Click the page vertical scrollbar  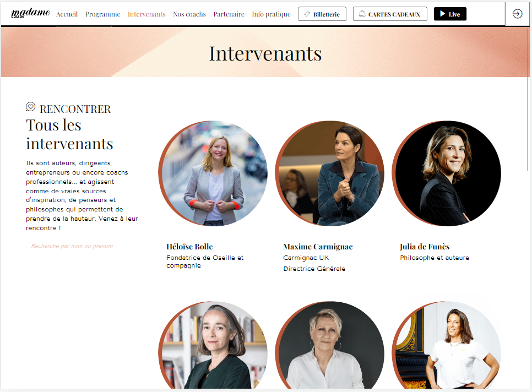click(x=529, y=102)
